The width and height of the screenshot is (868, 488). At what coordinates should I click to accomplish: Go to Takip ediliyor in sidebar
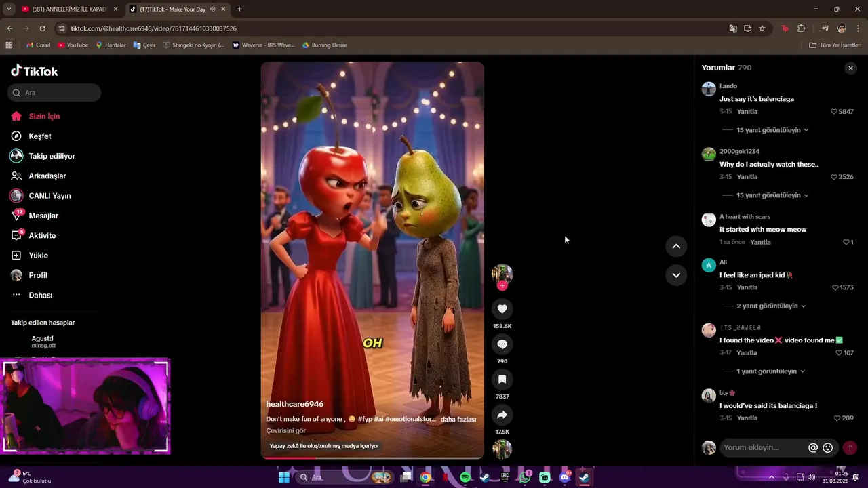click(52, 156)
